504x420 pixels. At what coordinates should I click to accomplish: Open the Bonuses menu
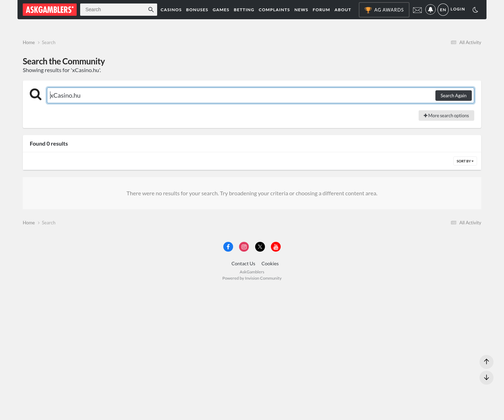(197, 10)
